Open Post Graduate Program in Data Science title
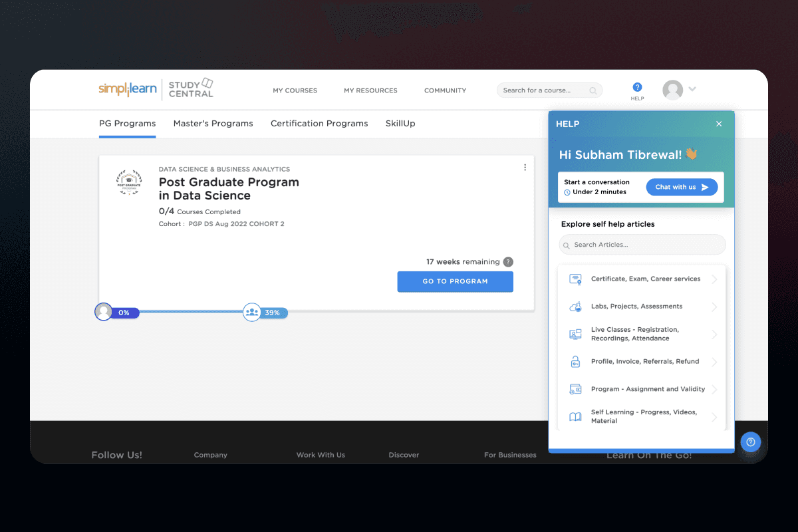 (x=229, y=189)
